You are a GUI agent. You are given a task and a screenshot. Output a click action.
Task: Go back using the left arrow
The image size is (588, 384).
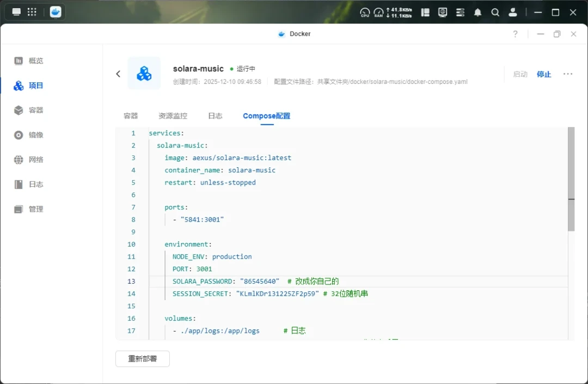pos(118,74)
